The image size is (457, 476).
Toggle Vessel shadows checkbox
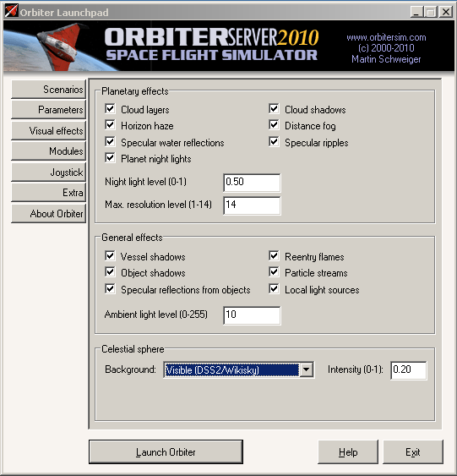coord(110,256)
